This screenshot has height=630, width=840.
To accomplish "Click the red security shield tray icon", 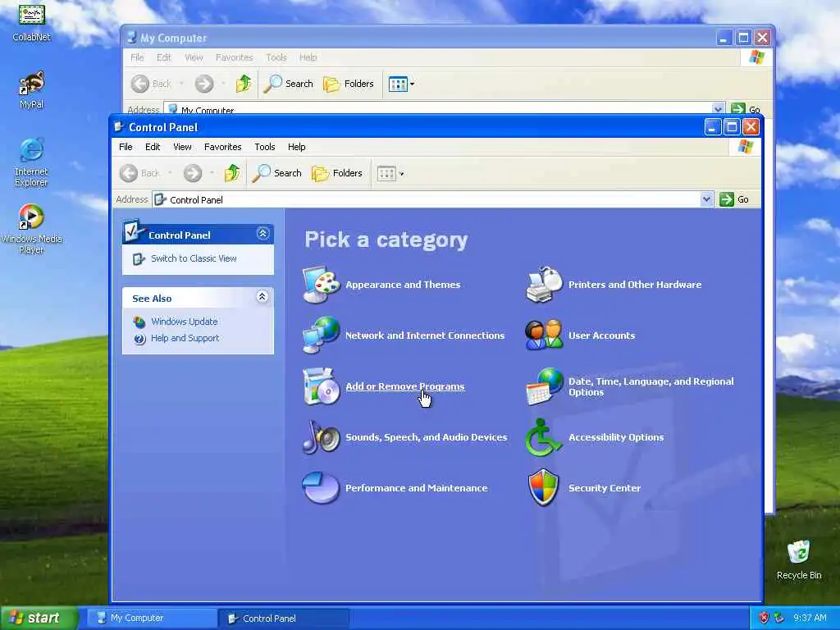I will pyautogui.click(x=764, y=619).
